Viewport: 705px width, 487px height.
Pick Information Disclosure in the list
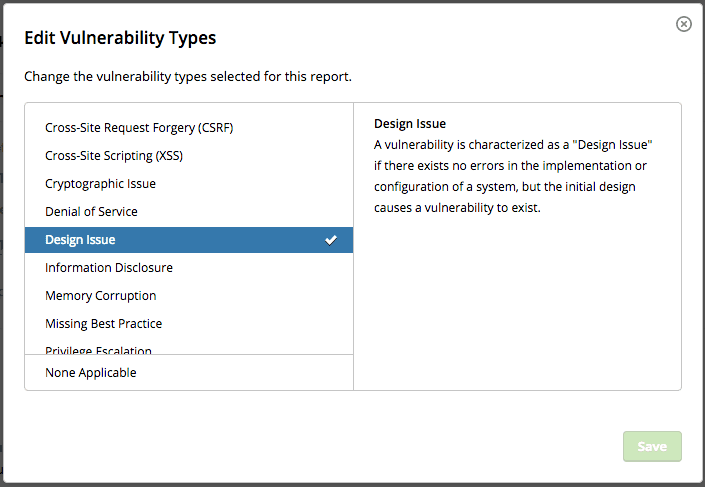109,268
